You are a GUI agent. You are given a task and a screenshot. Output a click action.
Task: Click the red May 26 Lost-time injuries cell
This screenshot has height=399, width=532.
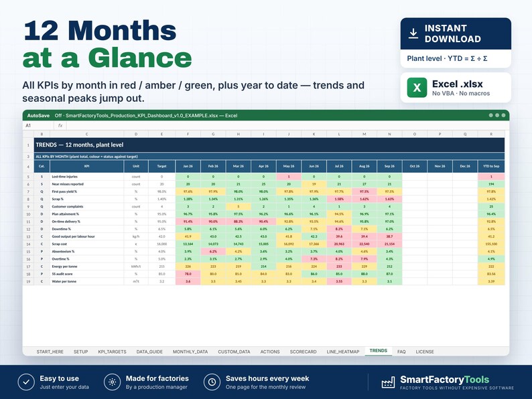coord(289,177)
